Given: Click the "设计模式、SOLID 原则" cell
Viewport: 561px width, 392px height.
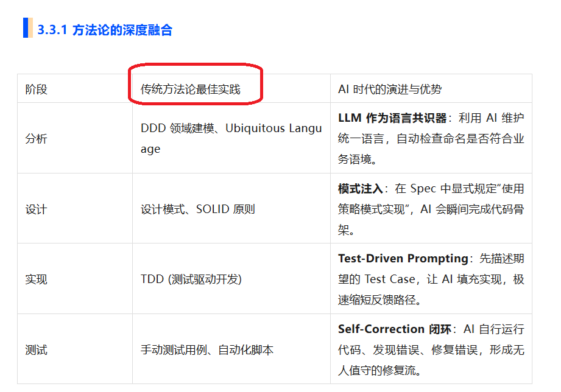Looking at the screenshot, I should 198,209.
